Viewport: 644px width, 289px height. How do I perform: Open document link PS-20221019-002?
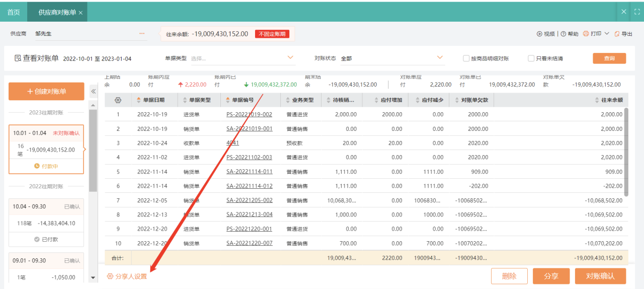(249, 114)
